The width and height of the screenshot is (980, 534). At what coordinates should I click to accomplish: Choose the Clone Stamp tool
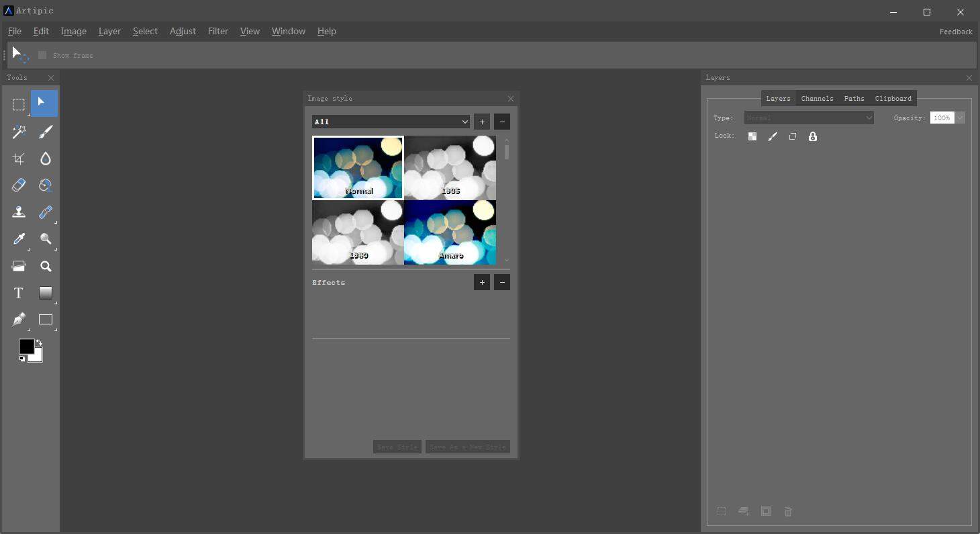click(x=18, y=212)
